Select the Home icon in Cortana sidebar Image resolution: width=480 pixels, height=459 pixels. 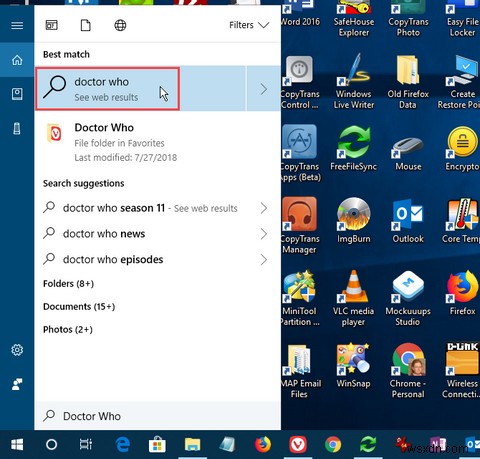point(17,60)
